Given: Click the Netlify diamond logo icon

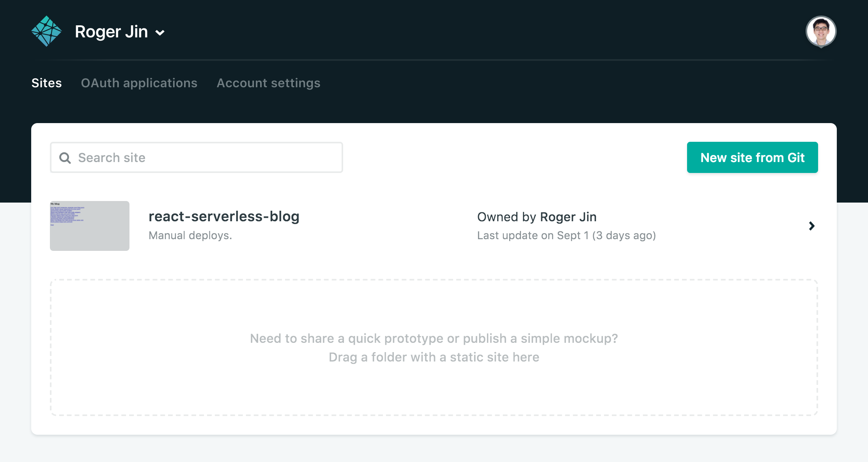Looking at the screenshot, I should [46, 31].
